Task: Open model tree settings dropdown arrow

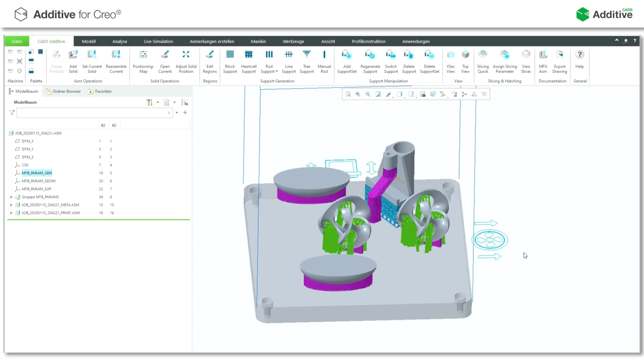Action: point(158,102)
